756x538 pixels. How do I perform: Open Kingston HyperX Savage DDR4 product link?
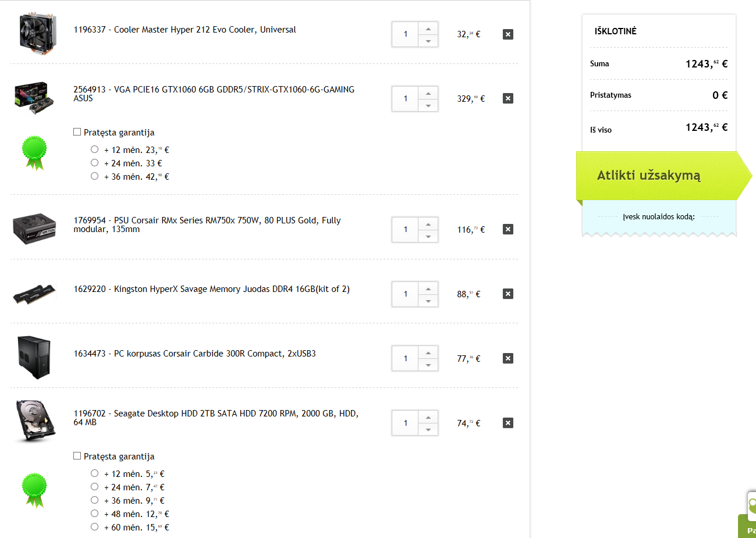pyautogui.click(x=211, y=289)
